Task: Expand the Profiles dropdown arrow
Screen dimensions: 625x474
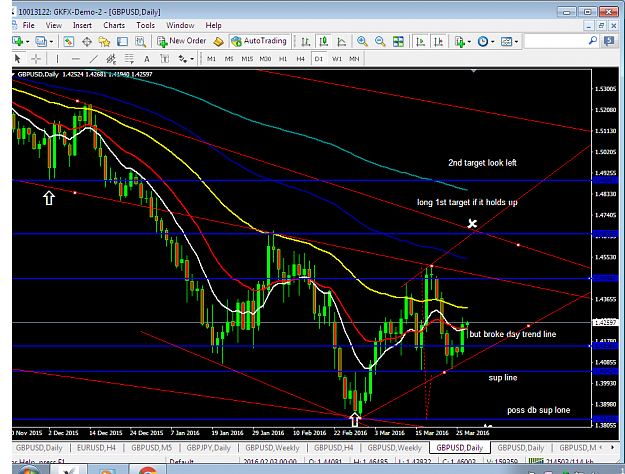Action: [51, 41]
